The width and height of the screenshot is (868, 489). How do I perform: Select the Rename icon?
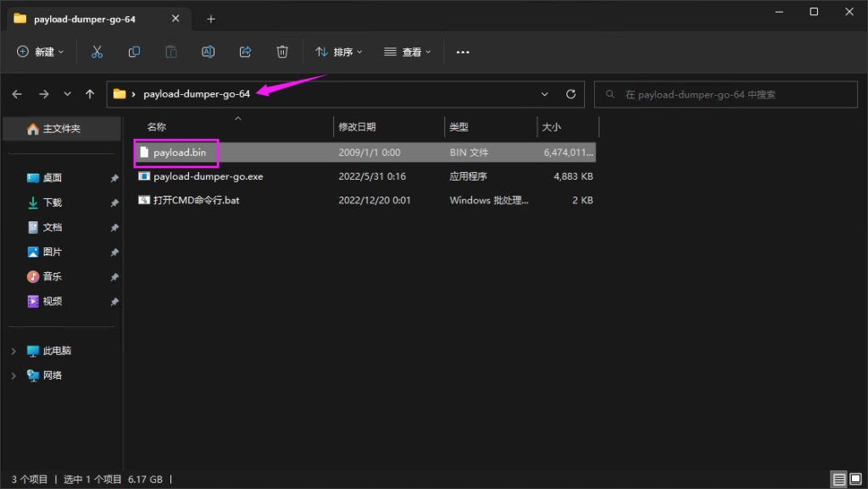pyautogui.click(x=208, y=52)
